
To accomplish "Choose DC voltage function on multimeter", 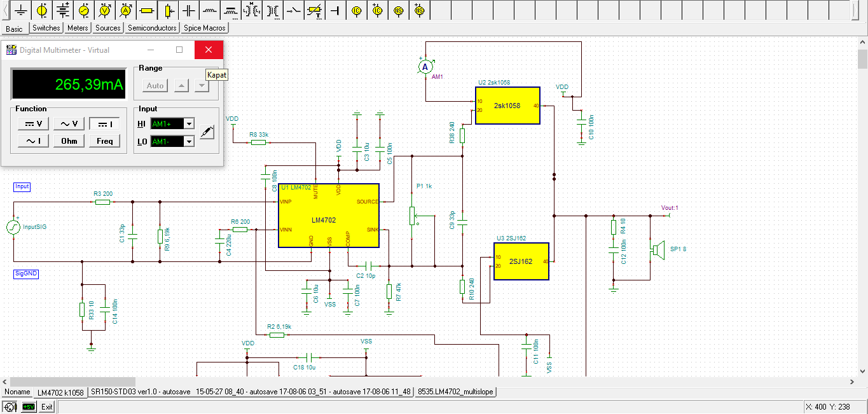I will click(x=33, y=124).
